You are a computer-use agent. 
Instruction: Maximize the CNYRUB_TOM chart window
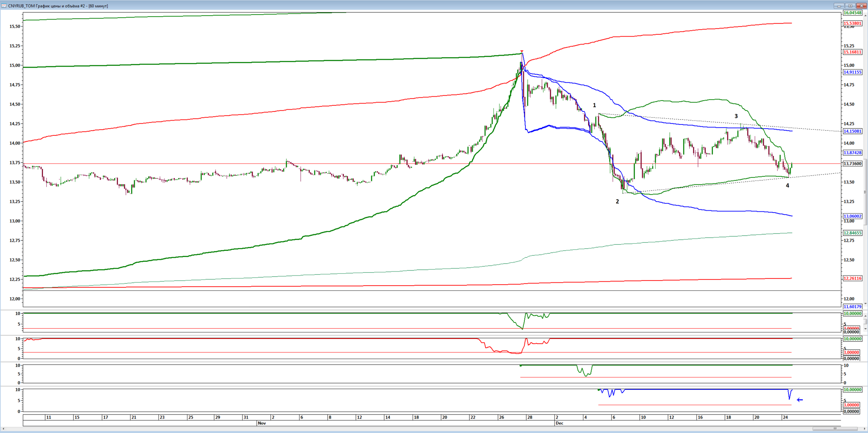click(850, 6)
